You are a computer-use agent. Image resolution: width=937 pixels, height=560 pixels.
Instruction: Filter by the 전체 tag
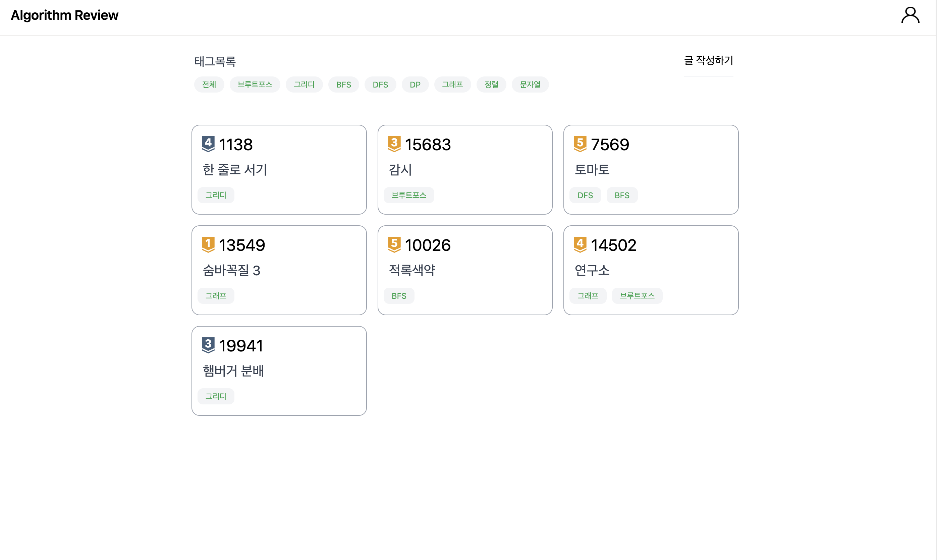pos(209,85)
